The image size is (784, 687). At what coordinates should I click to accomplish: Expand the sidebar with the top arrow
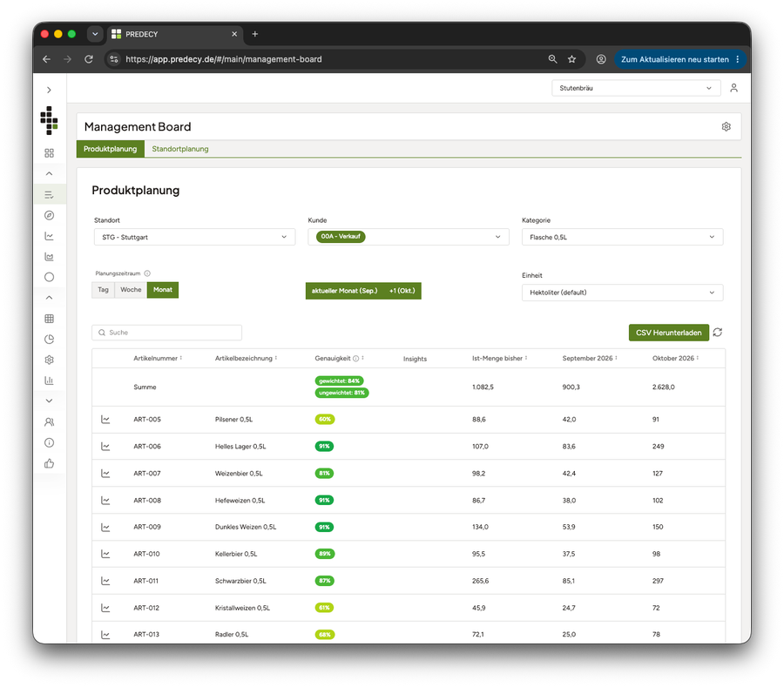(49, 90)
